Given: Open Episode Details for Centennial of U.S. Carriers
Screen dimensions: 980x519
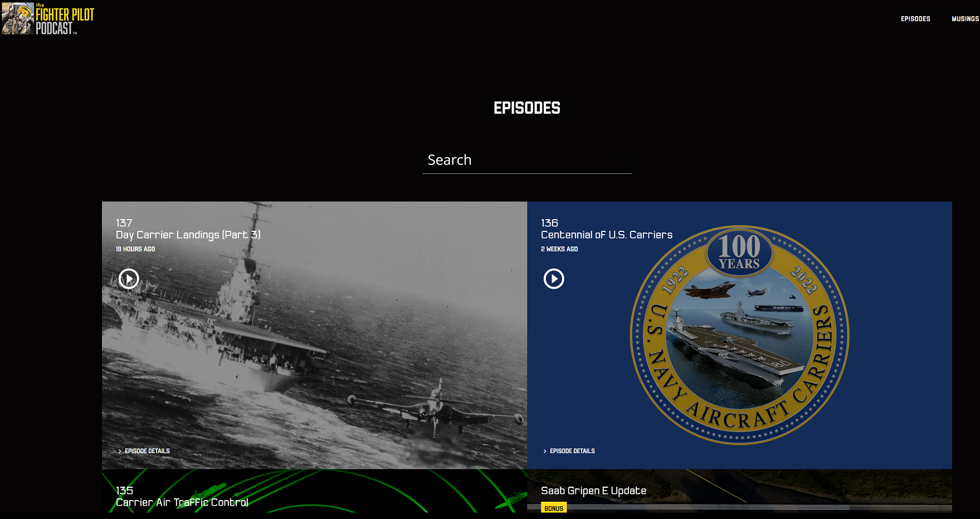Looking at the screenshot, I should click(x=572, y=450).
